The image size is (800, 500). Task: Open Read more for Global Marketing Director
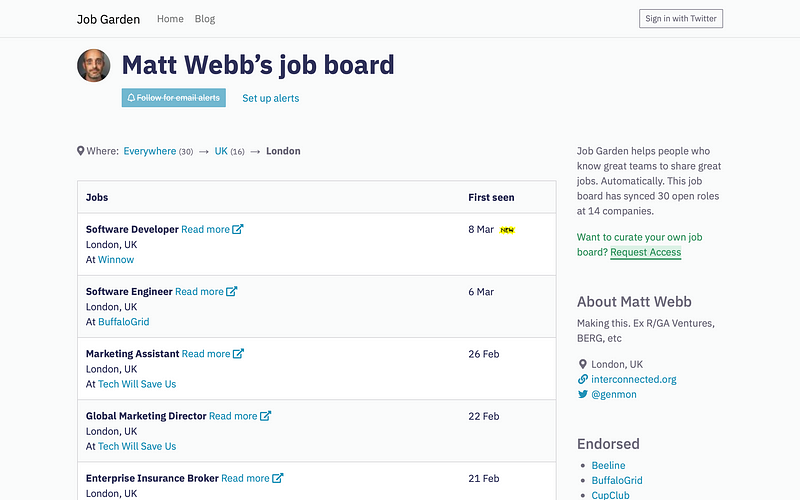coord(233,416)
